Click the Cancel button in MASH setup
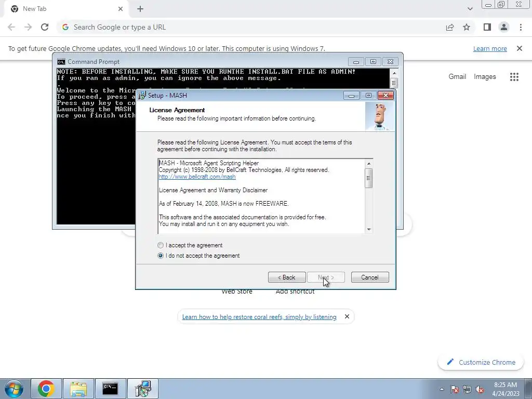The width and height of the screenshot is (532, 399). pyautogui.click(x=370, y=277)
